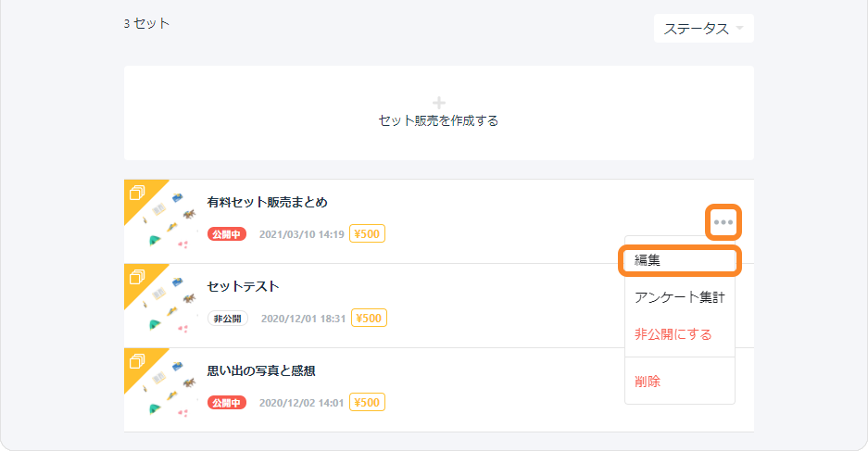Click the ¥500 price tag on 思い出の写真と感想
868x451 pixels.
[367, 402]
